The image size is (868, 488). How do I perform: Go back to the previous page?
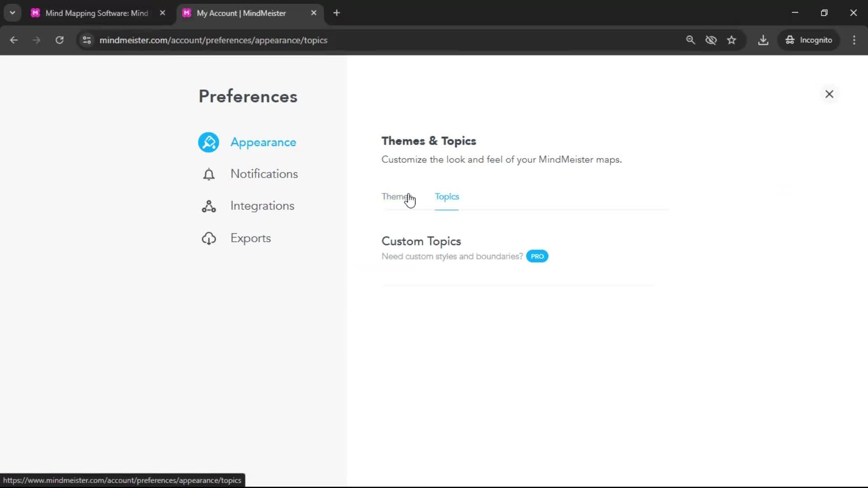click(14, 40)
